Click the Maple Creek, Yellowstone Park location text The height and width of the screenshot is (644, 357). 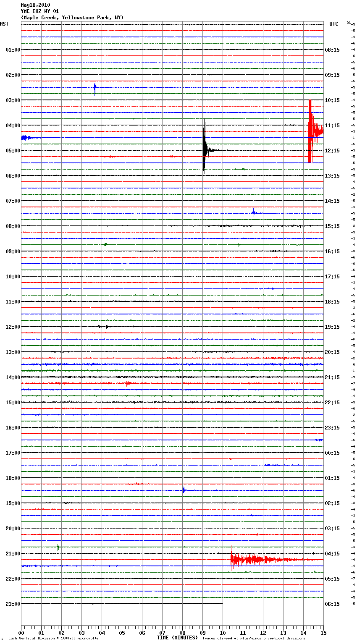tap(72, 18)
